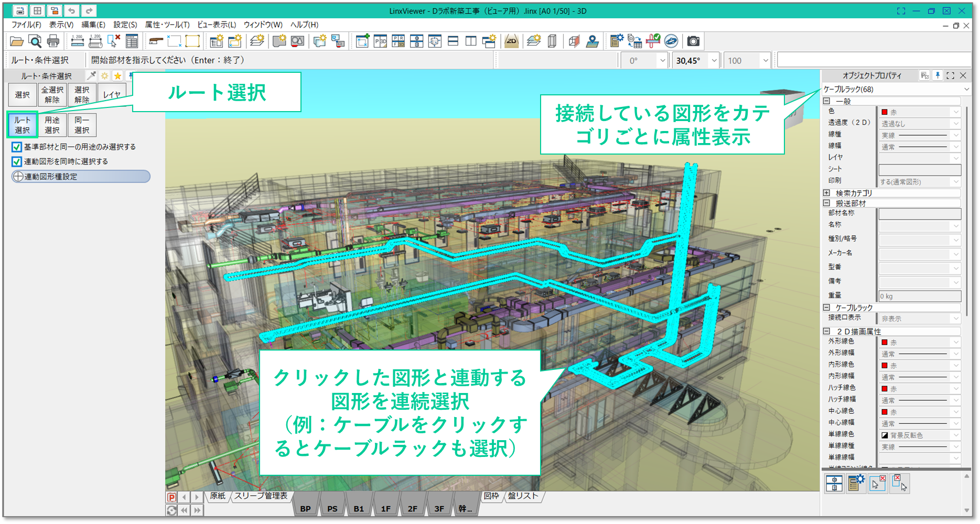The width and height of the screenshot is (980, 524).
Task: Click the 用途選択 button
Action: pyautogui.click(x=52, y=125)
